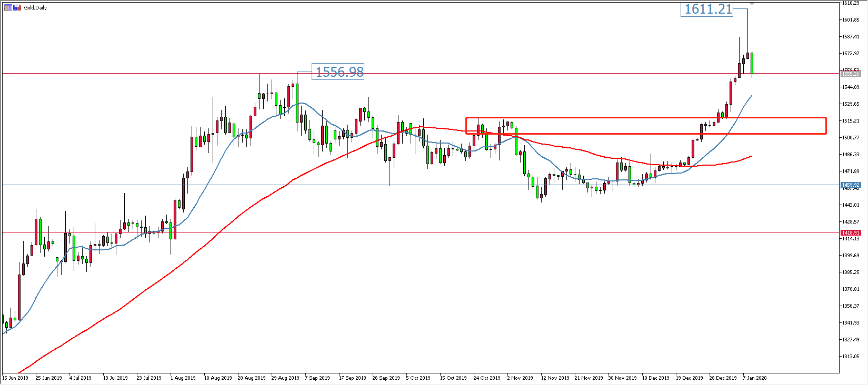Viewport: 868px width, 385px height.
Task: Click the 7 Jan 2020 date label
Action: [x=754, y=378]
